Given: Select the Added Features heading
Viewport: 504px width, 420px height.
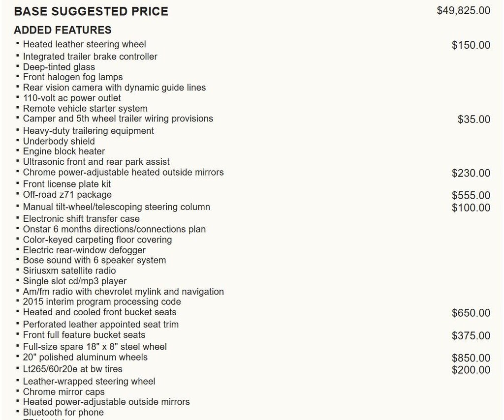Looking at the screenshot, I should pos(63,30).
